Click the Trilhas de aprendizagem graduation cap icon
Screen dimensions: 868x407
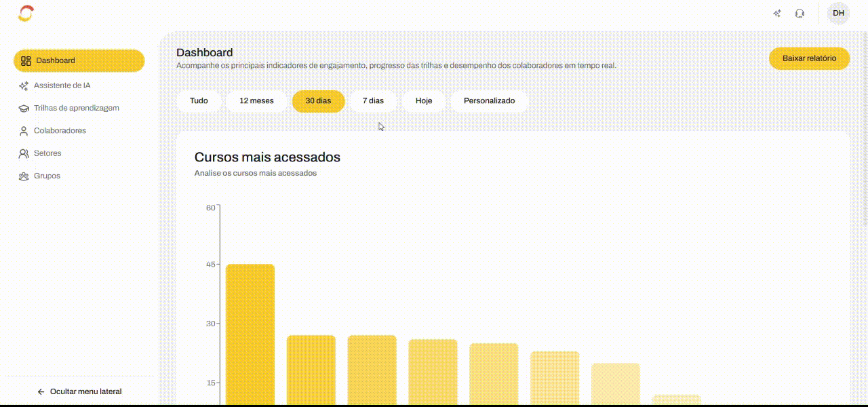coord(24,109)
